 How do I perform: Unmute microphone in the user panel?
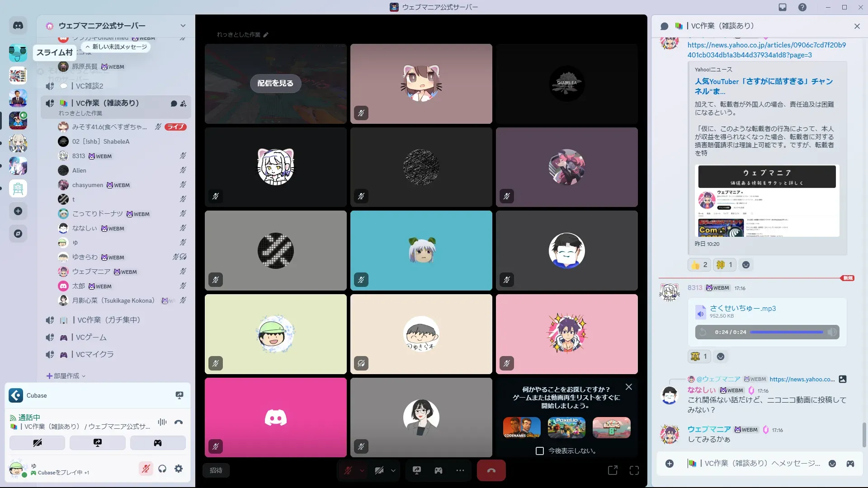146,469
